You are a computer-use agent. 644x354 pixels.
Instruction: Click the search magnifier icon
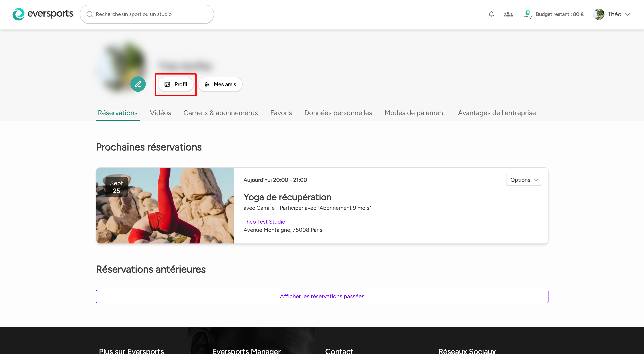click(x=90, y=14)
